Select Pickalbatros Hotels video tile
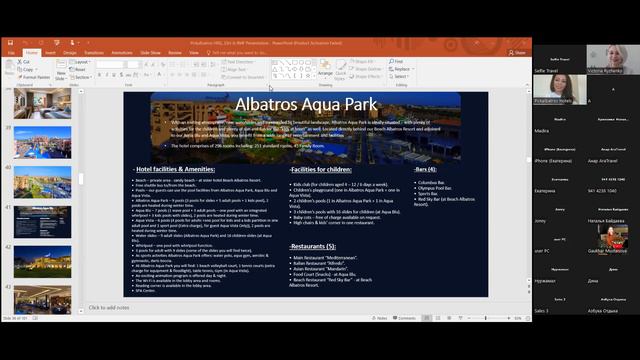 (x=560, y=89)
